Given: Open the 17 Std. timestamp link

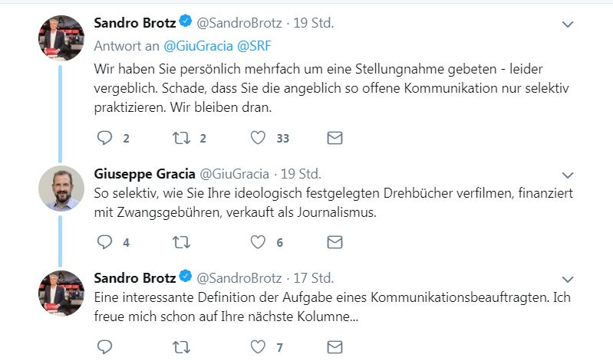Looking at the screenshot, I should point(314,278).
